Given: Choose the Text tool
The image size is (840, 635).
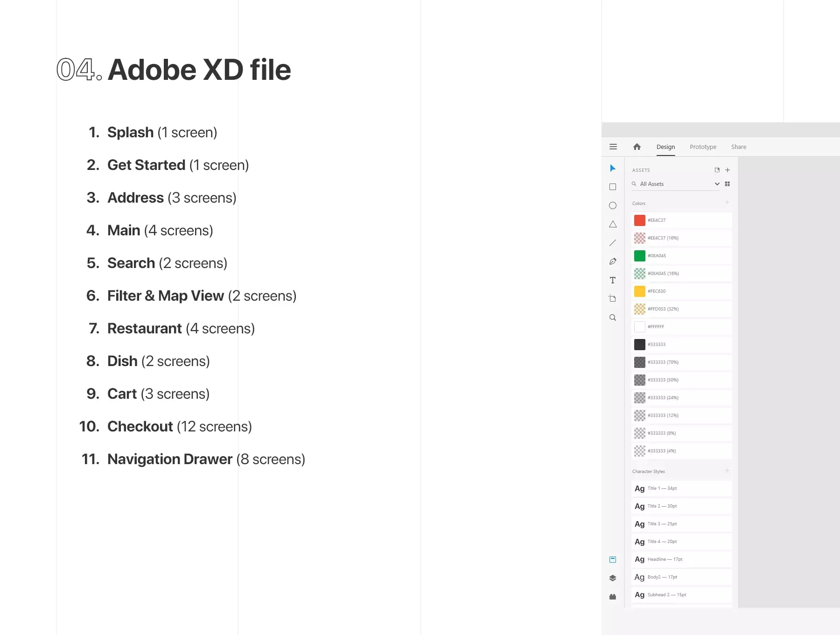Looking at the screenshot, I should tap(613, 280).
